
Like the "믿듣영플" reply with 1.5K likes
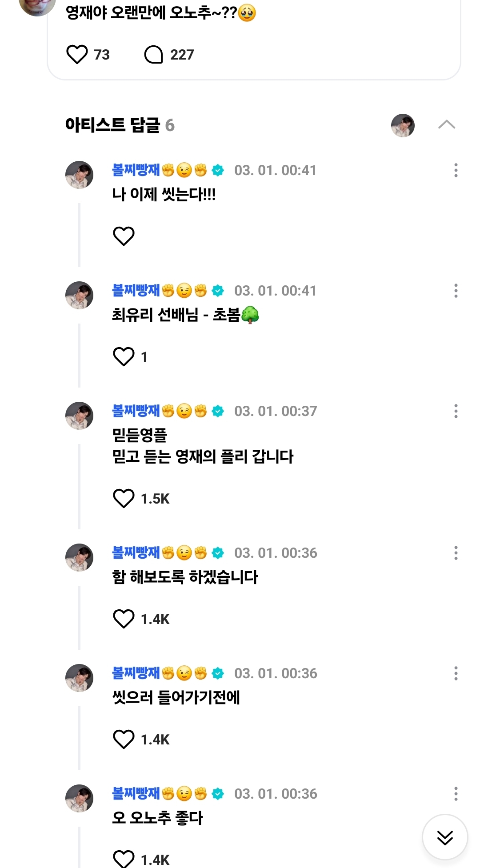(x=124, y=498)
